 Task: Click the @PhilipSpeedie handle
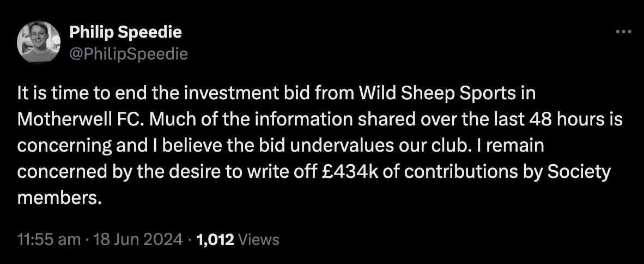click(129, 53)
